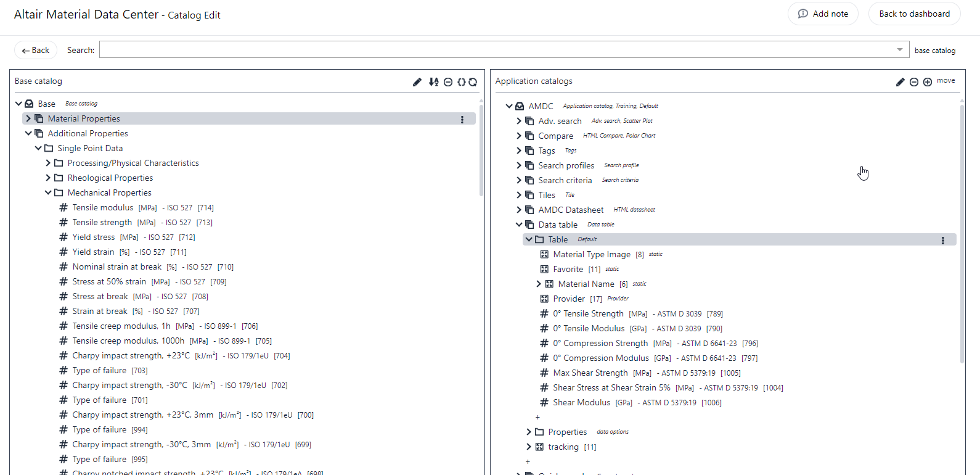This screenshot has height=475, width=980.
Task: Click inside the Search input field
Action: coord(498,50)
